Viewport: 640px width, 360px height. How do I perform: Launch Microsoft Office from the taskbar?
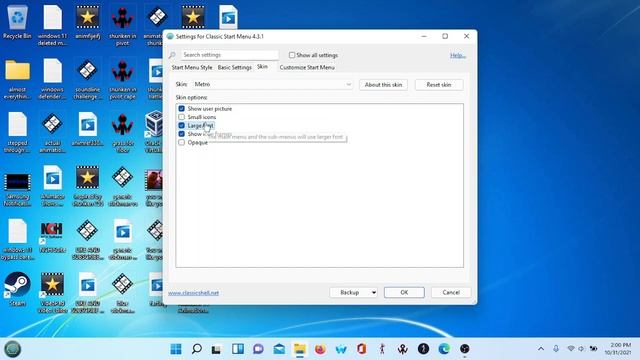coord(362,349)
